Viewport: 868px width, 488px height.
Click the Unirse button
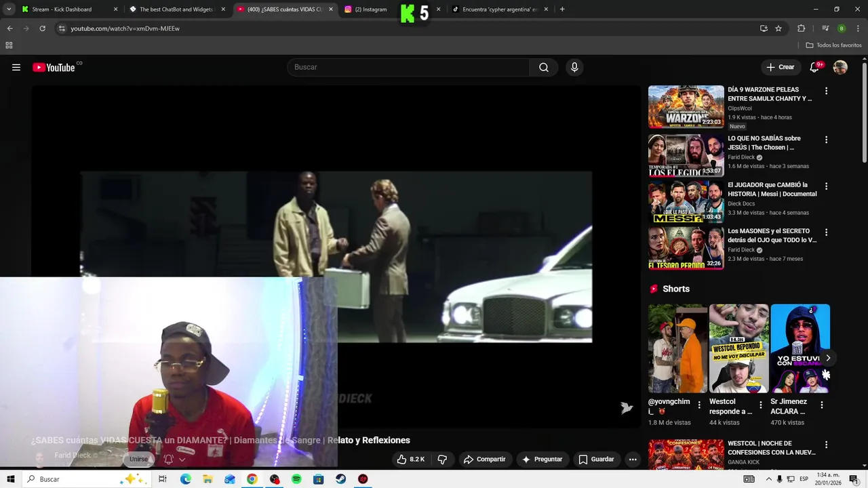tap(138, 459)
